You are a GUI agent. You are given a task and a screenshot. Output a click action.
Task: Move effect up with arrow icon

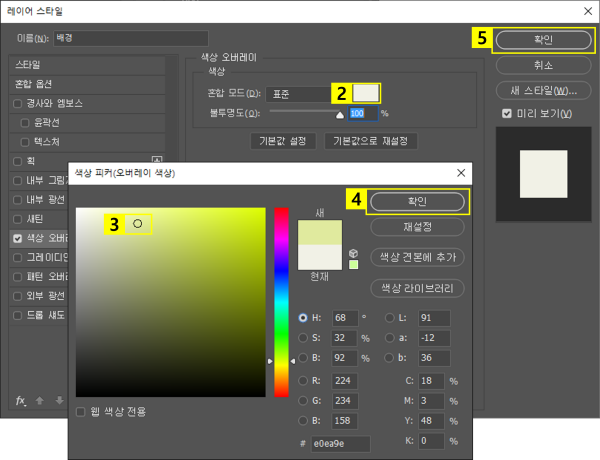tap(39, 401)
